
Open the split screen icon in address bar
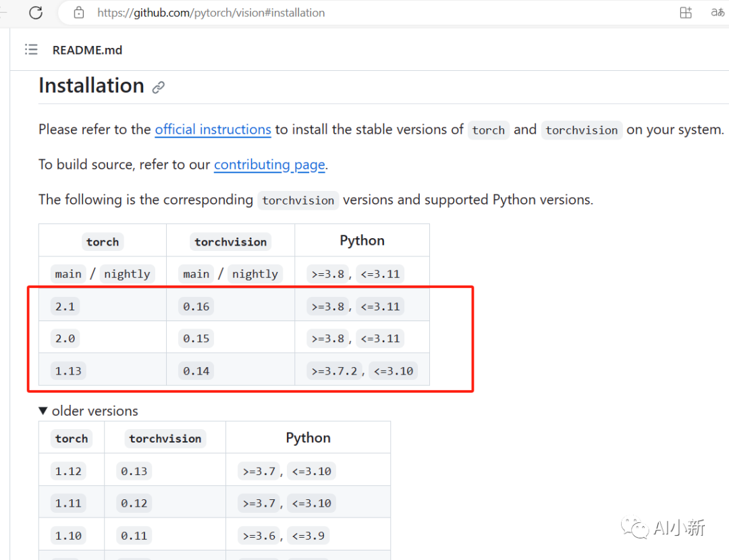[686, 13]
